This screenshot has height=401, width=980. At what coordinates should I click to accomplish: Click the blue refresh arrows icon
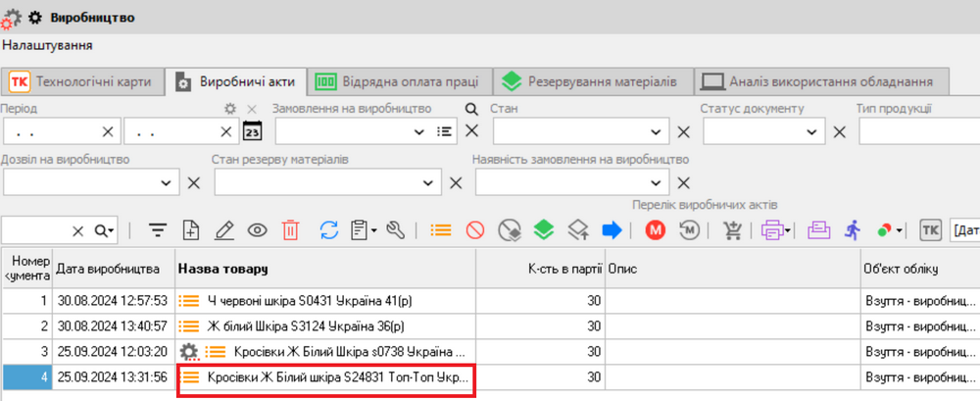329,230
